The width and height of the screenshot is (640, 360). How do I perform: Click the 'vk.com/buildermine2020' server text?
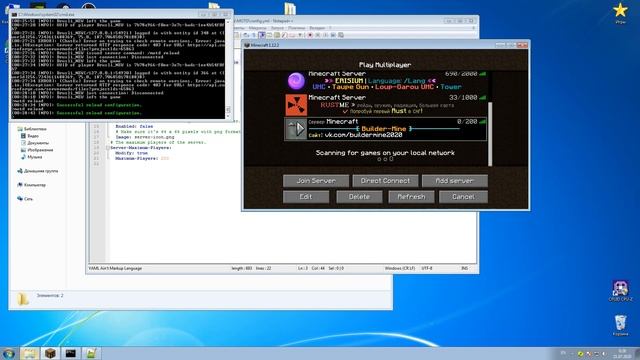point(363,135)
